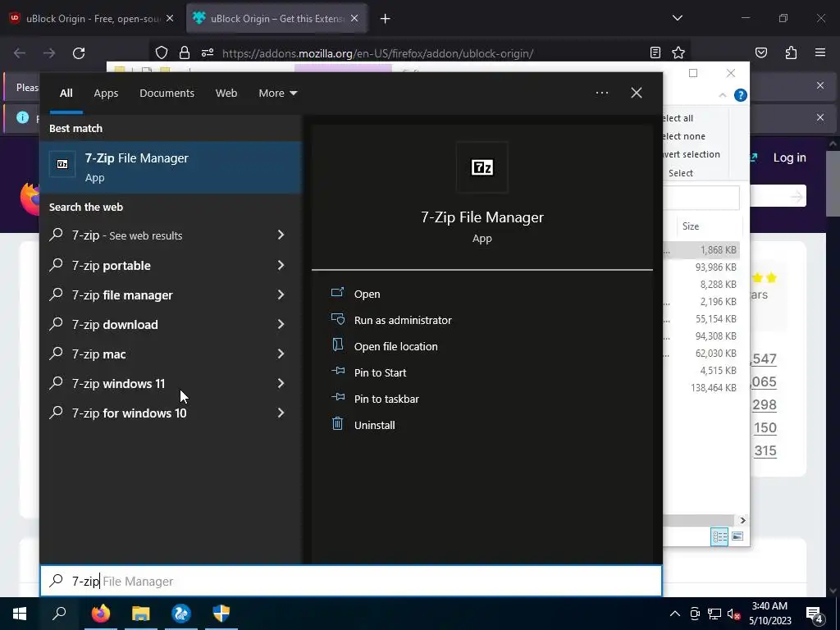The width and height of the screenshot is (840, 630).
Task: Open the shield app on the taskbar
Action: tap(221, 614)
